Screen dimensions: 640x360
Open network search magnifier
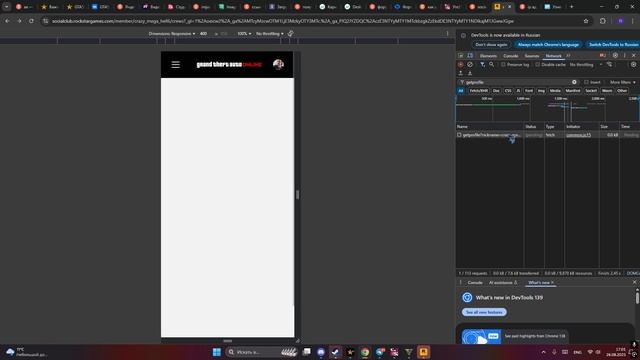(491, 64)
